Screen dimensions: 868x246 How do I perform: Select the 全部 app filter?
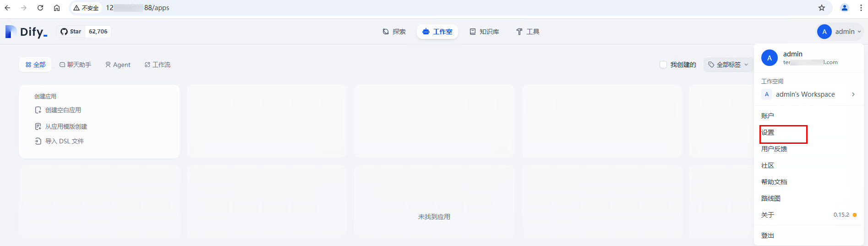(x=36, y=65)
